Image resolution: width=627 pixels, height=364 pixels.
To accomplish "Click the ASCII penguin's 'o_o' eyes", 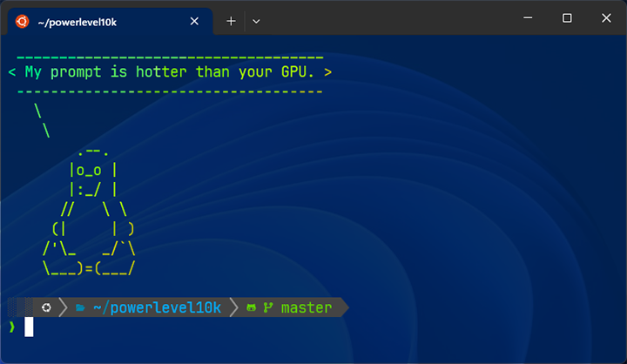I will click(x=89, y=171).
